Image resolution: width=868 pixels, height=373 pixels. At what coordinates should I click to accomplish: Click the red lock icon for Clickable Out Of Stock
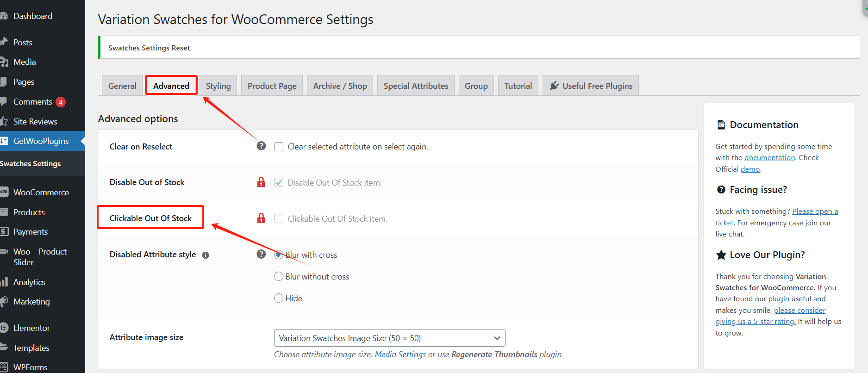(x=261, y=218)
